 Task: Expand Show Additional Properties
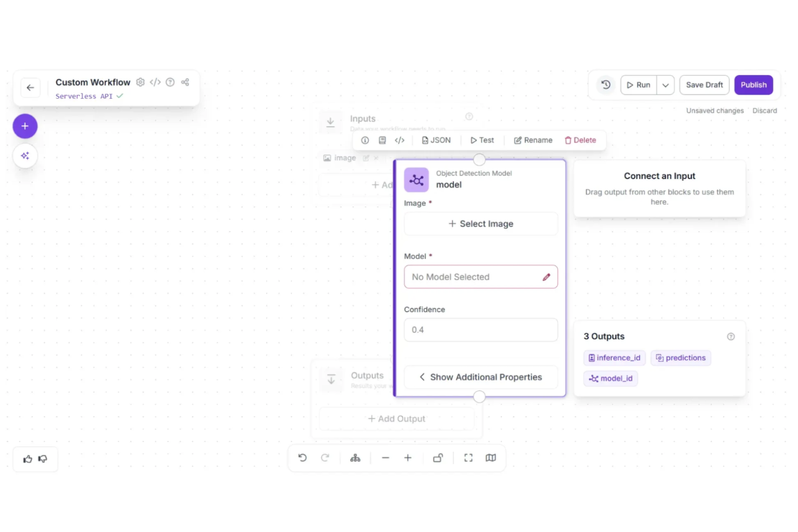[x=480, y=377]
